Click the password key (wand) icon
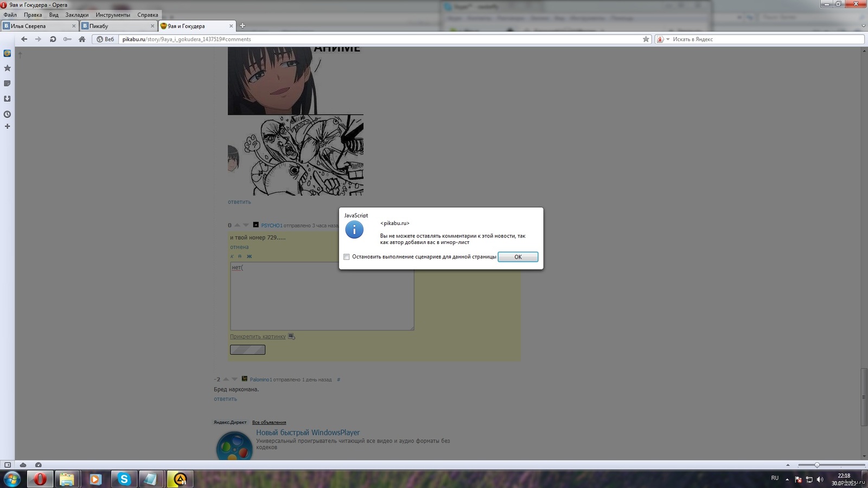Image resolution: width=868 pixels, height=488 pixels. point(67,39)
